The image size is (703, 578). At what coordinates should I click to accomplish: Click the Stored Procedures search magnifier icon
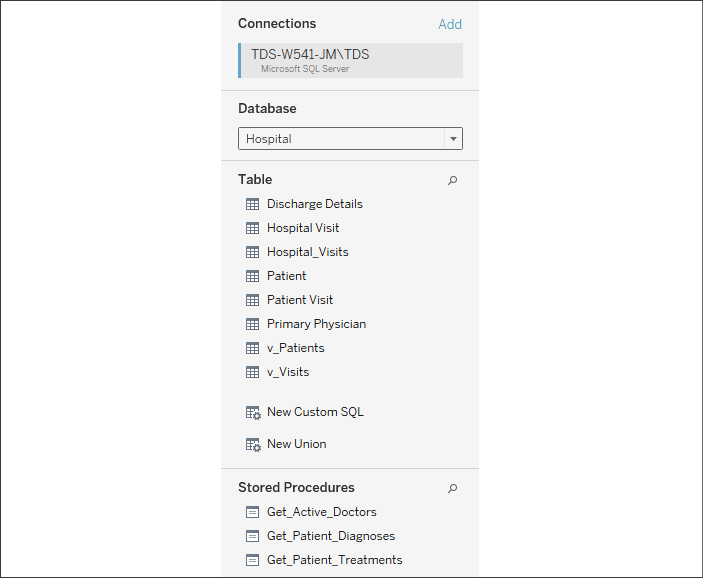(x=452, y=488)
